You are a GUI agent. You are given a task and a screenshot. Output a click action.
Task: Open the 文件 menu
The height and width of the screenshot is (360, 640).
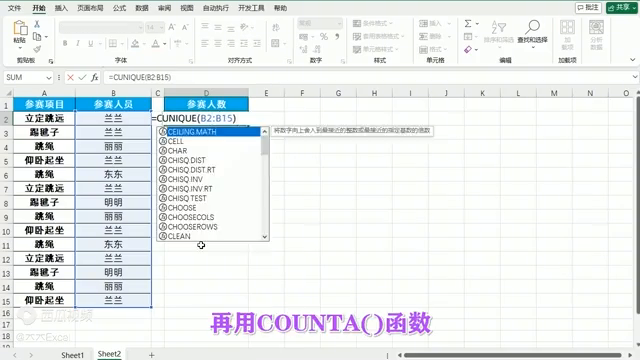(14, 8)
